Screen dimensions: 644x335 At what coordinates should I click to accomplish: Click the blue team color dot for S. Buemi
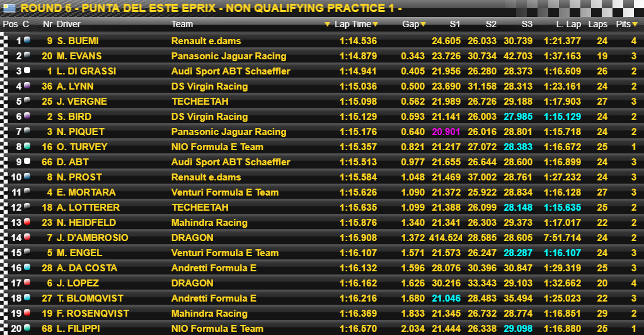pyautogui.click(x=27, y=40)
